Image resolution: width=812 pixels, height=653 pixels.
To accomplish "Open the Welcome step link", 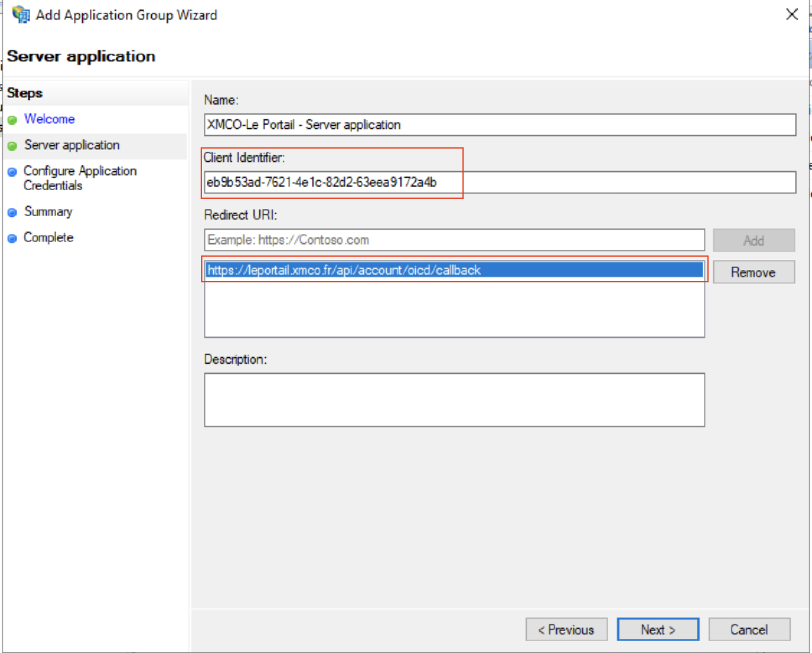I will (x=49, y=119).
